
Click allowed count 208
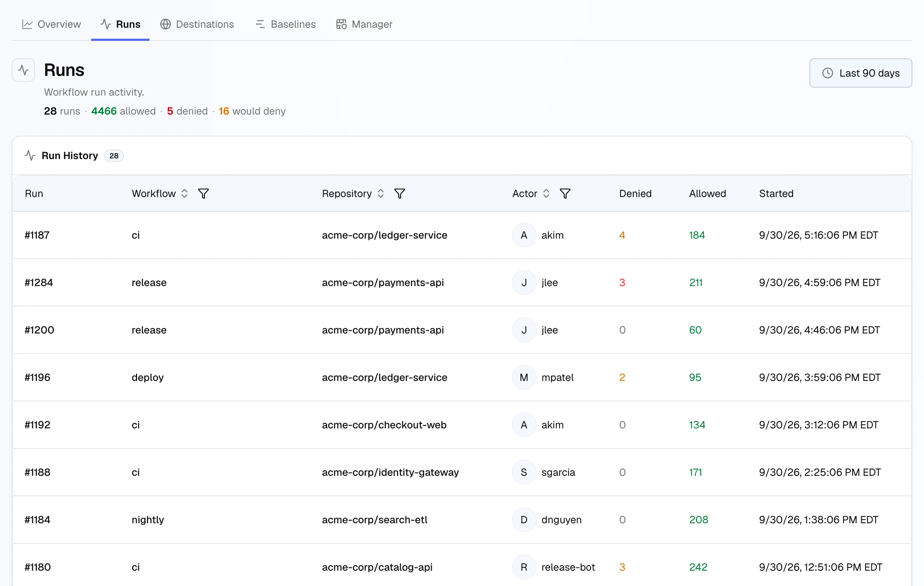(699, 520)
